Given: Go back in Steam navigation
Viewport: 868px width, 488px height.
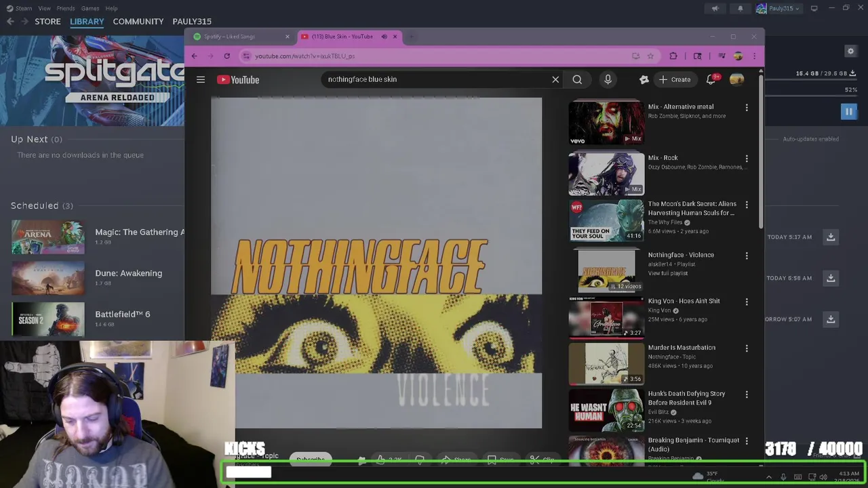Looking at the screenshot, I should click(10, 22).
